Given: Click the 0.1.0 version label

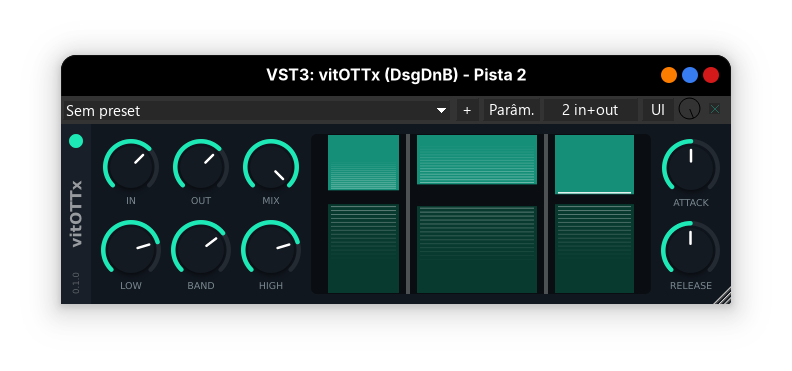Looking at the screenshot, I should click(76, 283).
